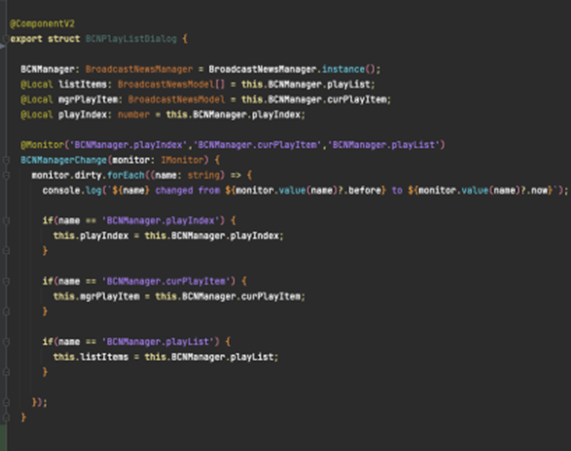This screenshot has height=451, width=571.
Task: Click the fold-end marker beside the forEach closing '});'
Action: 6,402
